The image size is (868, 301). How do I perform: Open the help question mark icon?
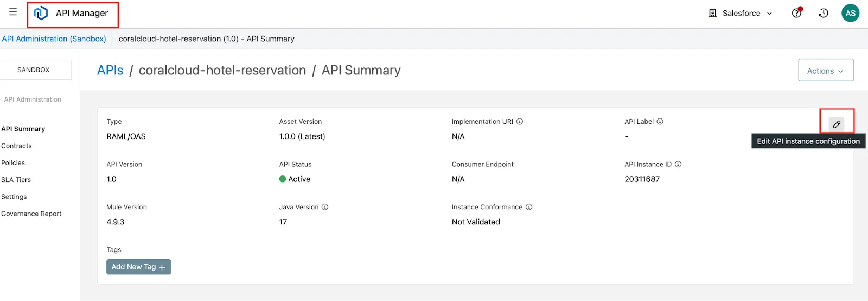click(796, 13)
